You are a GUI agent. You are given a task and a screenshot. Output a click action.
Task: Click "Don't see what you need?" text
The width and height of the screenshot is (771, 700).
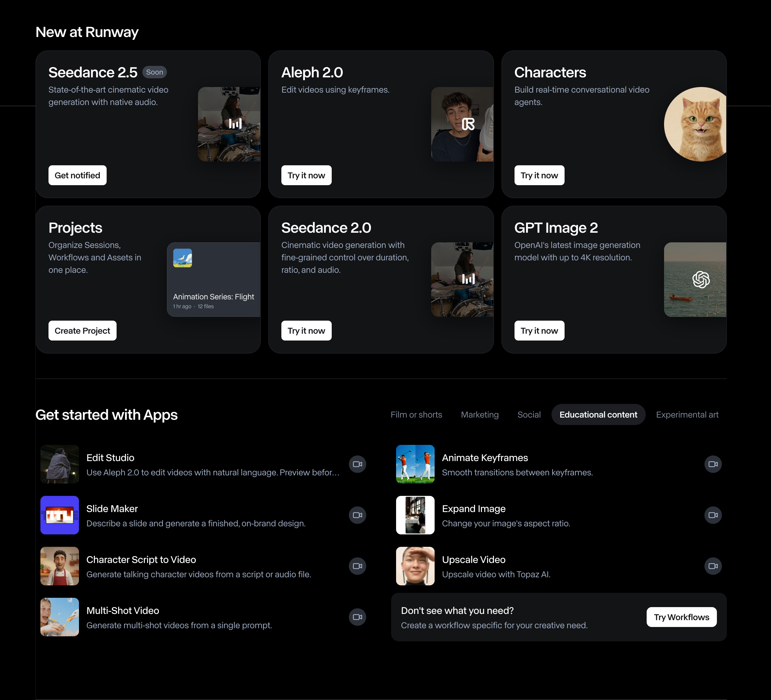pos(457,611)
